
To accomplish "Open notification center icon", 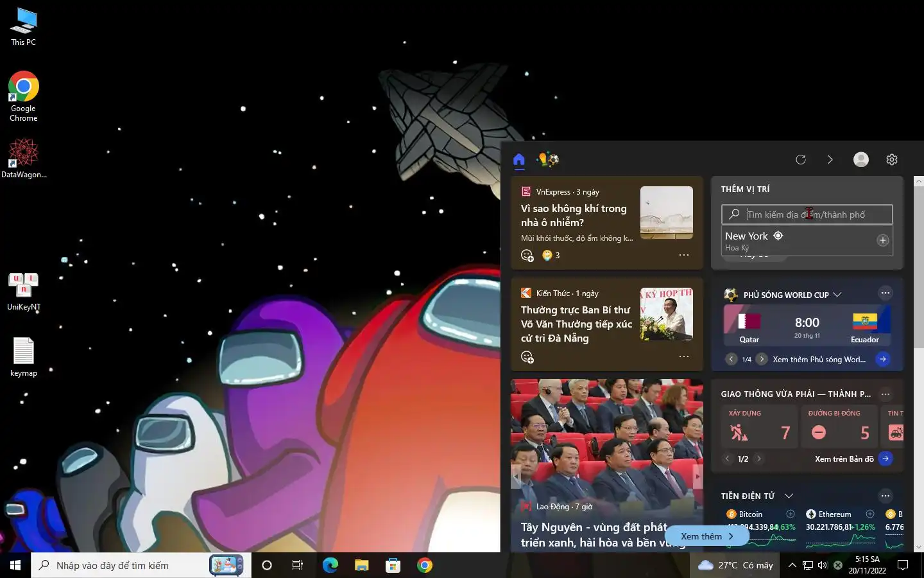I will point(903,565).
